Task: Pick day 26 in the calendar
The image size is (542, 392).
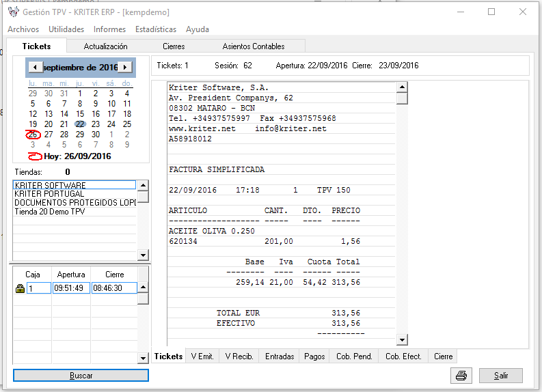Action: click(x=33, y=135)
